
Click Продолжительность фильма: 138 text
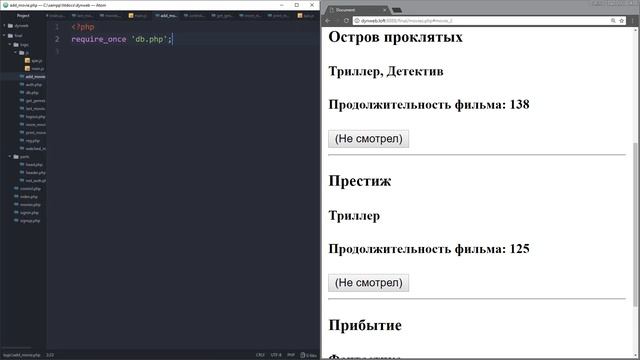pos(429,104)
